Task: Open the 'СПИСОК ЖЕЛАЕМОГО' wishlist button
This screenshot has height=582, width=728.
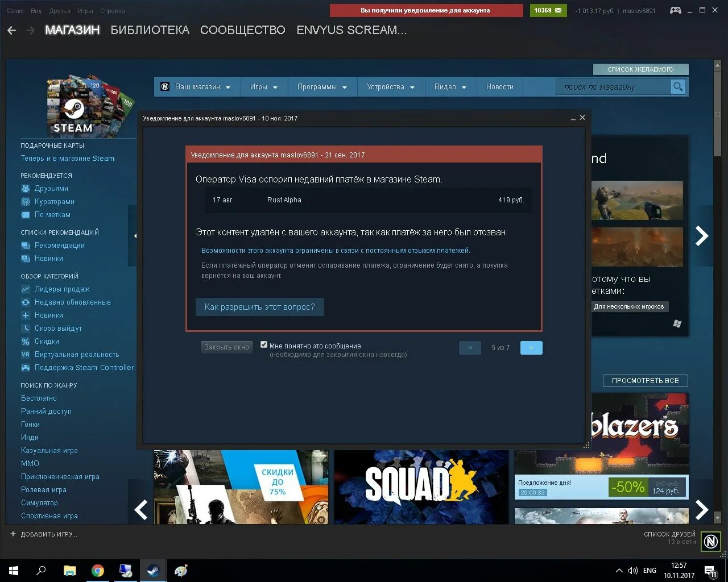Action: [640, 69]
